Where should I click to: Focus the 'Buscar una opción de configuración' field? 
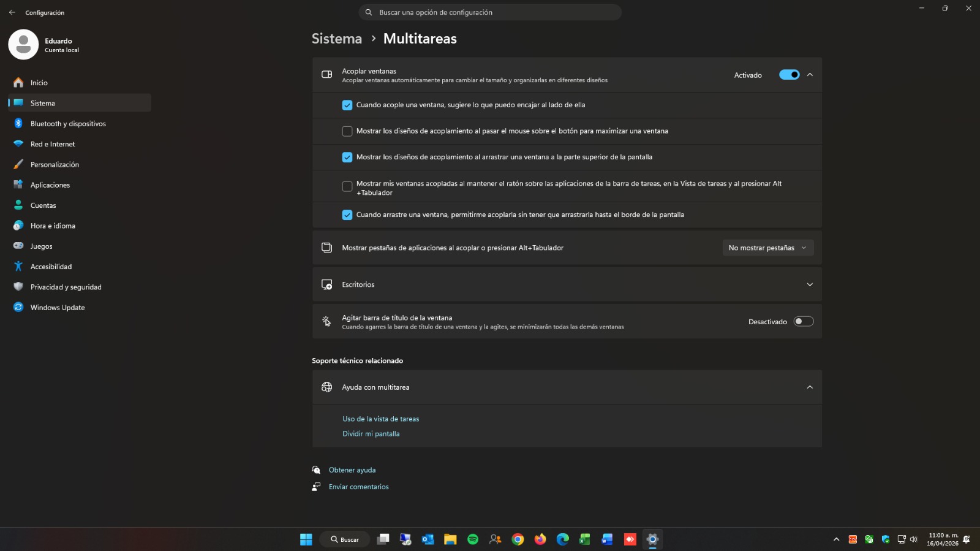[490, 12]
